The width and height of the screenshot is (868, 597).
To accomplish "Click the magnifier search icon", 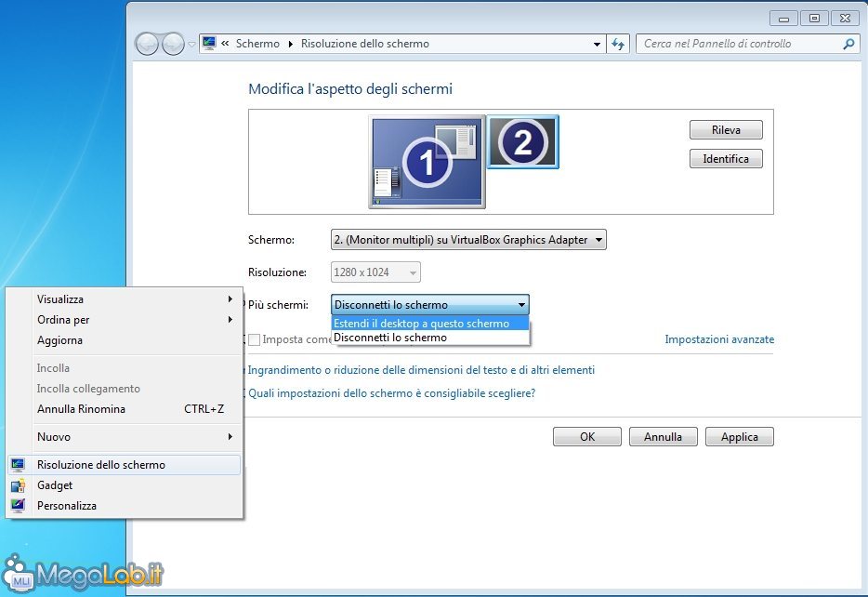I will click(x=848, y=44).
